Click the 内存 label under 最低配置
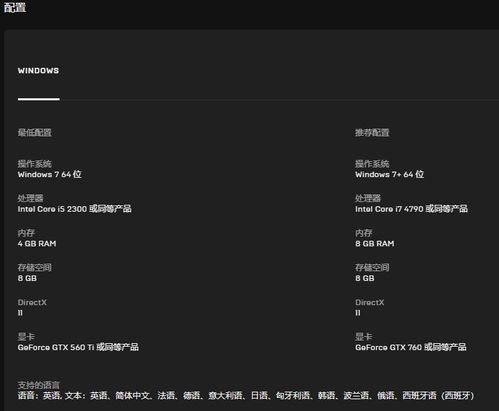499x411 pixels. 26,233
